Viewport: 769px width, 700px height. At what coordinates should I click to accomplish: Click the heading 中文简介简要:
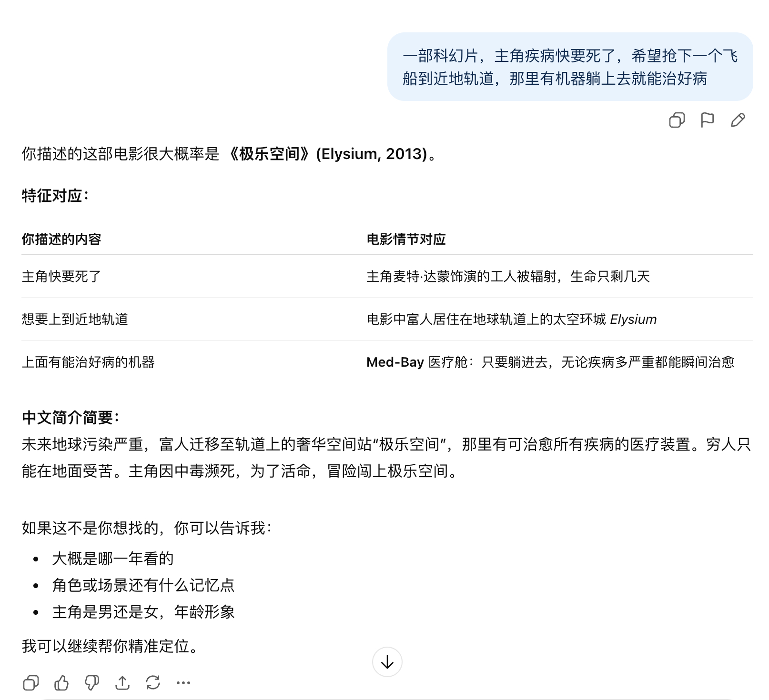pyautogui.click(x=71, y=418)
